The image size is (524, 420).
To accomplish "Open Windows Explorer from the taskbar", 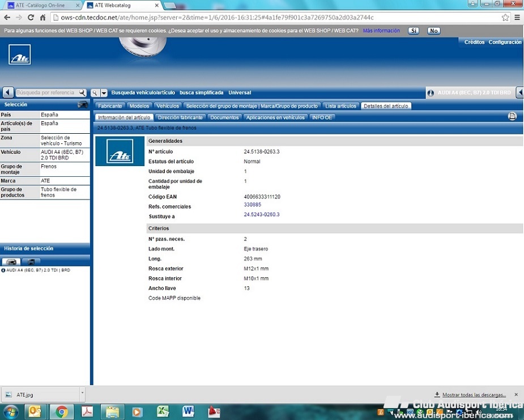I will coord(113,412).
